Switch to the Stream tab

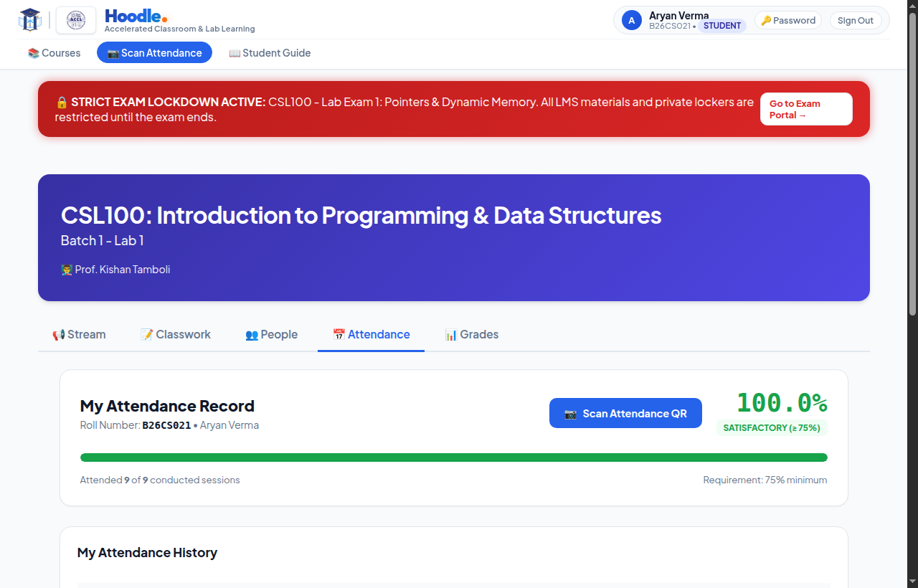[79, 334]
